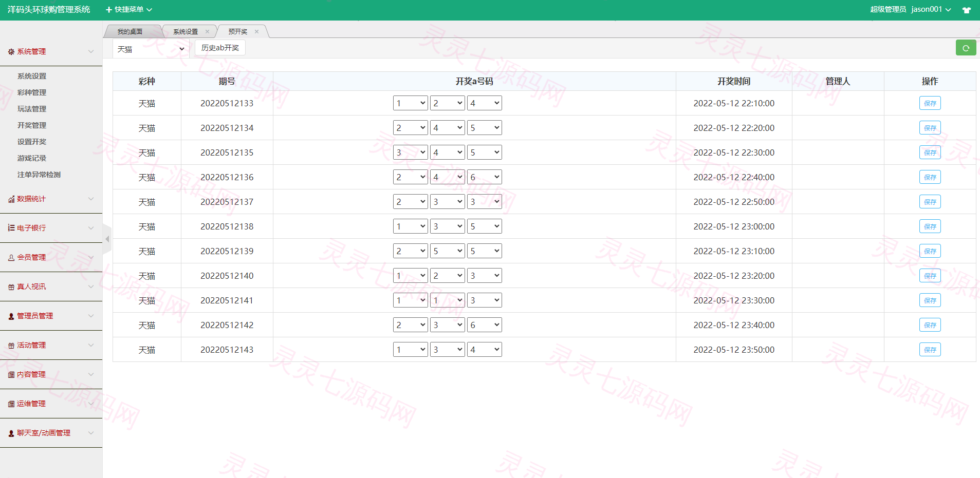Click the gift icon beside 活动管理
Screen dimensions: 980x478
[x=11, y=346]
